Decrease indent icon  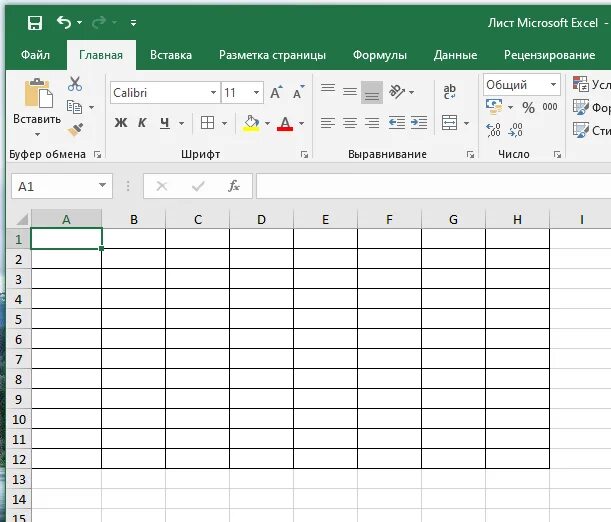click(x=397, y=123)
